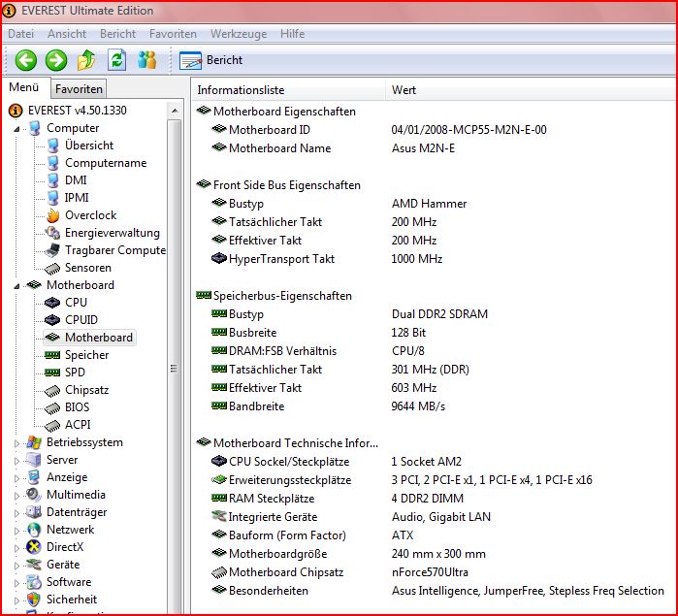Select the DirectX X logo icon
Viewport: 678px width, 616px height.
tap(33, 547)
